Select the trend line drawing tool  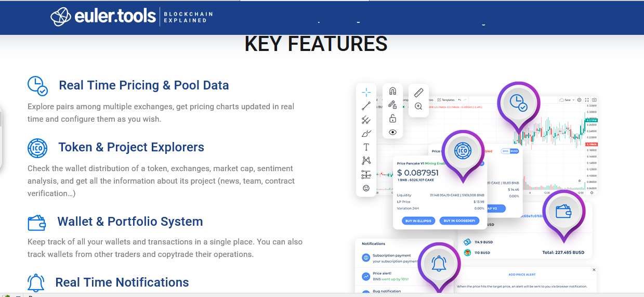coord(366,106)
